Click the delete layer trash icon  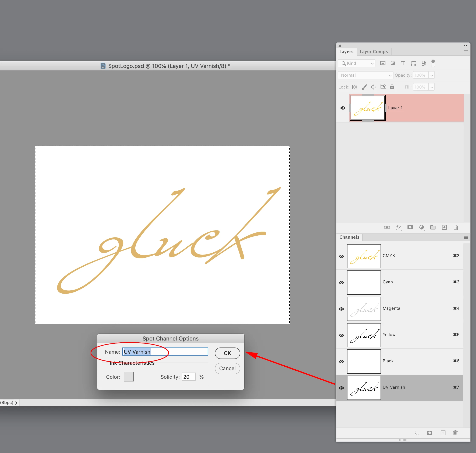coord(455,227)
